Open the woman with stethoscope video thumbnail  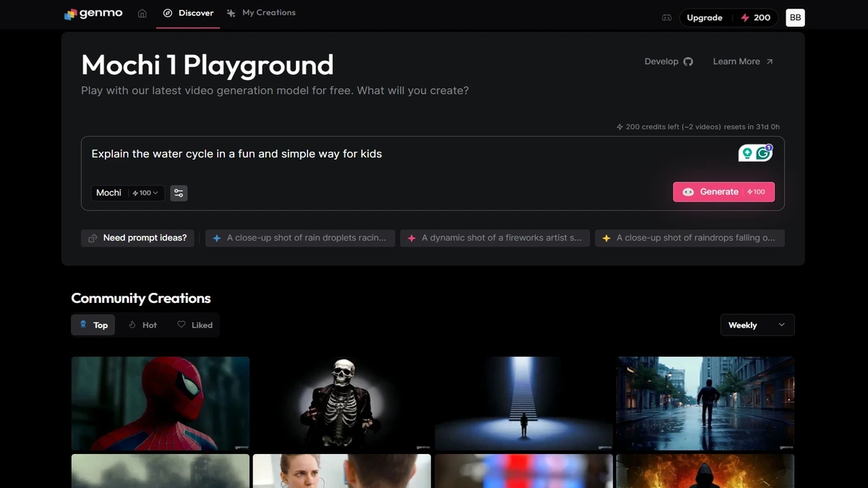342,471
